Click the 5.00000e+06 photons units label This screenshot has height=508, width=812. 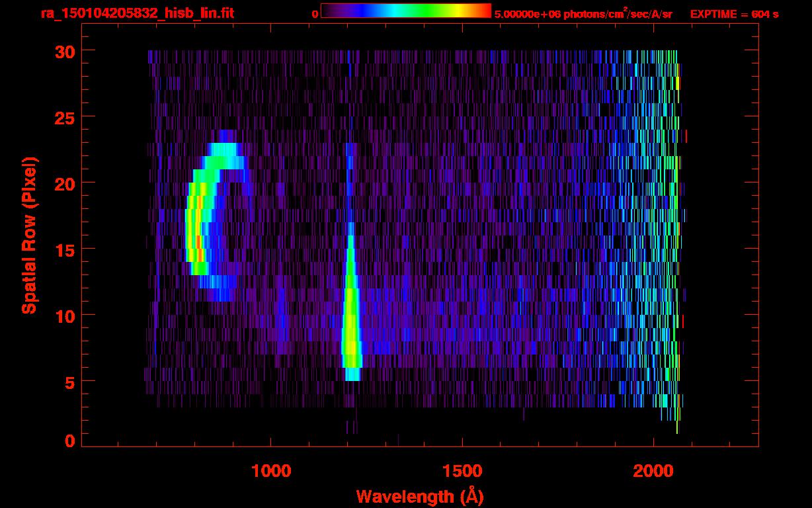click(x=583, y=14)
